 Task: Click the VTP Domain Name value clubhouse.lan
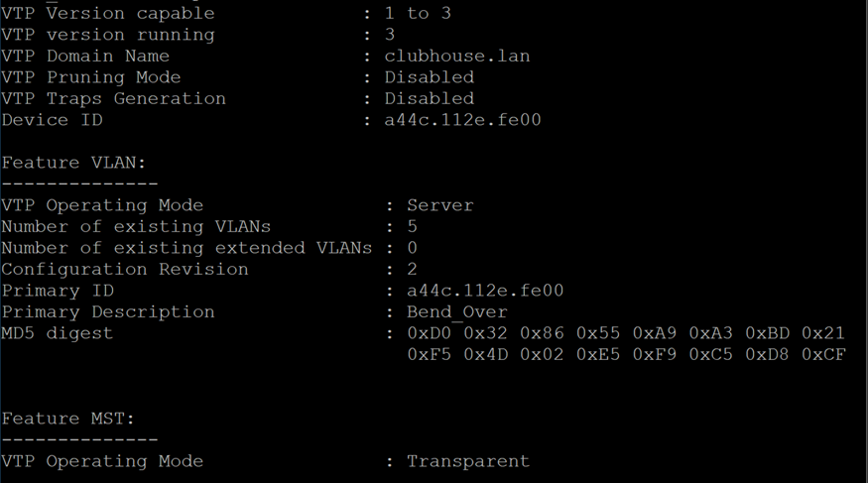457,56
